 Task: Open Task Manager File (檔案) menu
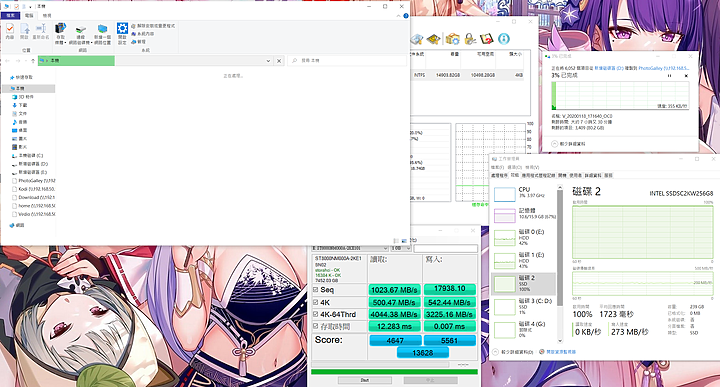click(x=498, y=167)
